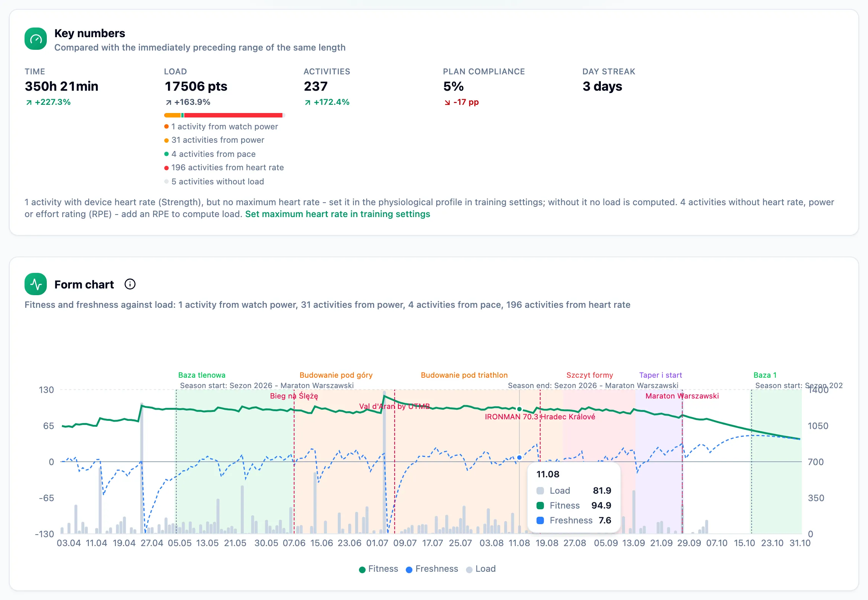Click the blue Freshness point at 11.08

click(519, 458)
